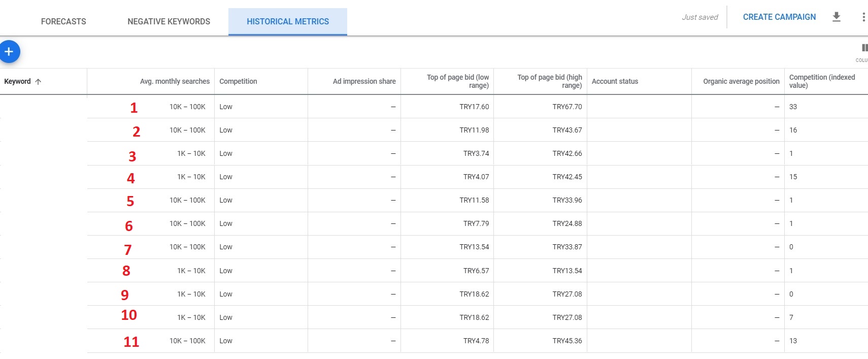Viewport: 868px width, 359px height.
Task: Click 1K – 10K searches in TRY6.57 row
Action: coord(191,271)
